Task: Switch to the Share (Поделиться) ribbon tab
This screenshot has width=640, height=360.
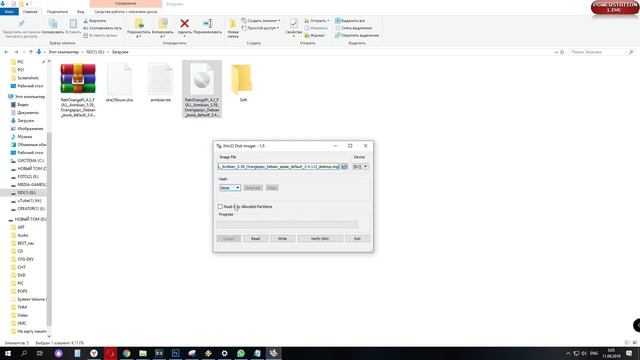Action: point(57,11)
